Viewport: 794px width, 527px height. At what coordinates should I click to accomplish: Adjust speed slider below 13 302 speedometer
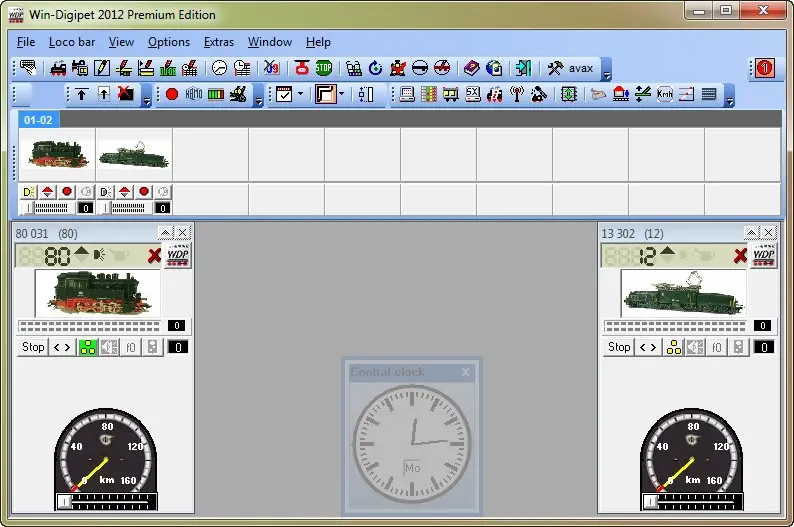[692, 502]
